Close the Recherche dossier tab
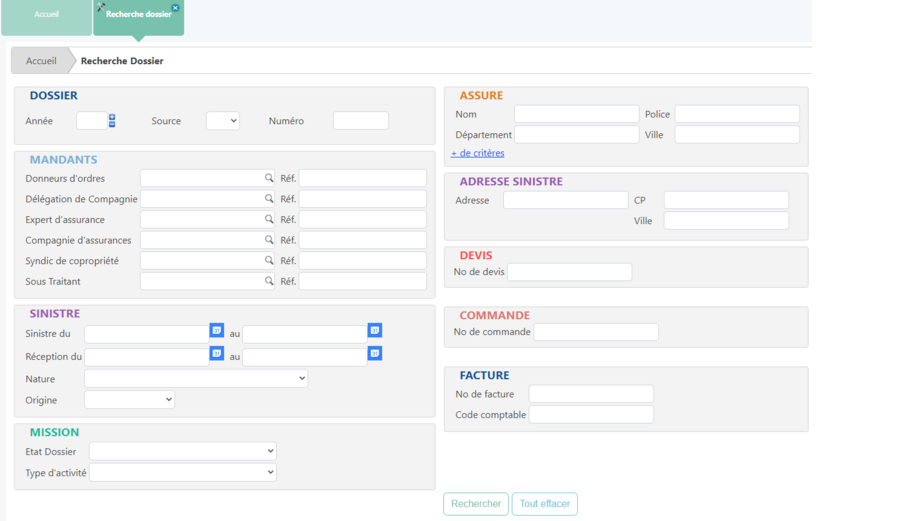This screenshot has width=900, height=521. [176, 7]
